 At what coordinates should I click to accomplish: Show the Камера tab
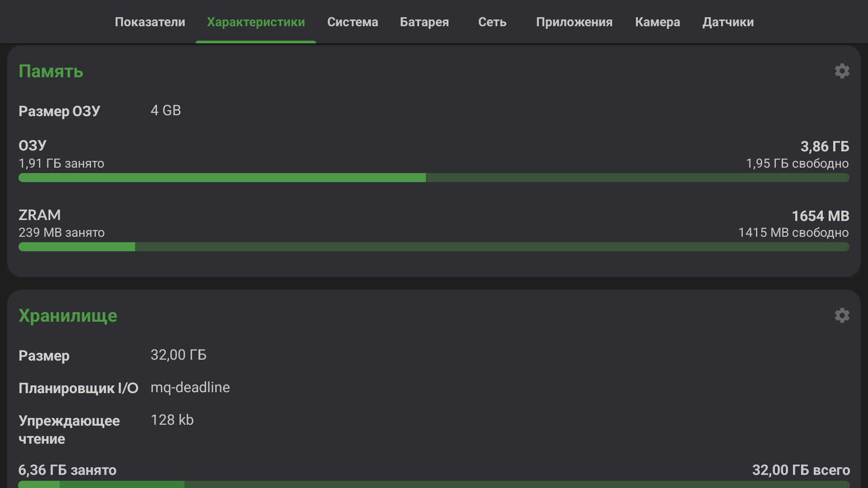tap(657, 22)
